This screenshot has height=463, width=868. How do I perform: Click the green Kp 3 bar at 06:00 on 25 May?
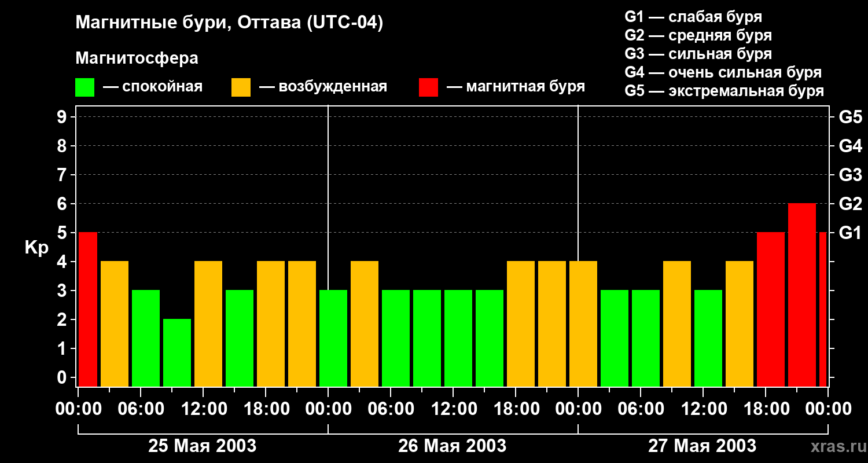coord(146,339)
